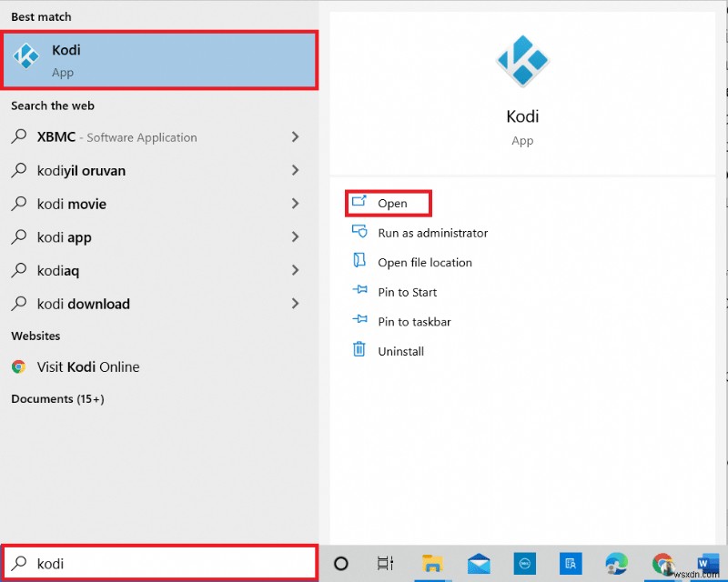Open Task View on the taskbar
This screenshot has width=728, height=582.
[385, 564]
